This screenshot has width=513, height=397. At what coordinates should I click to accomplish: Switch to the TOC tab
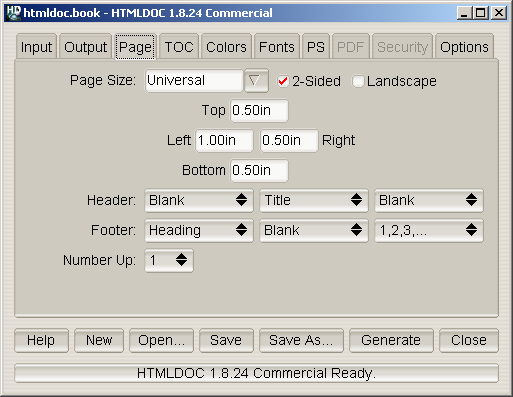tap(179, 47)
